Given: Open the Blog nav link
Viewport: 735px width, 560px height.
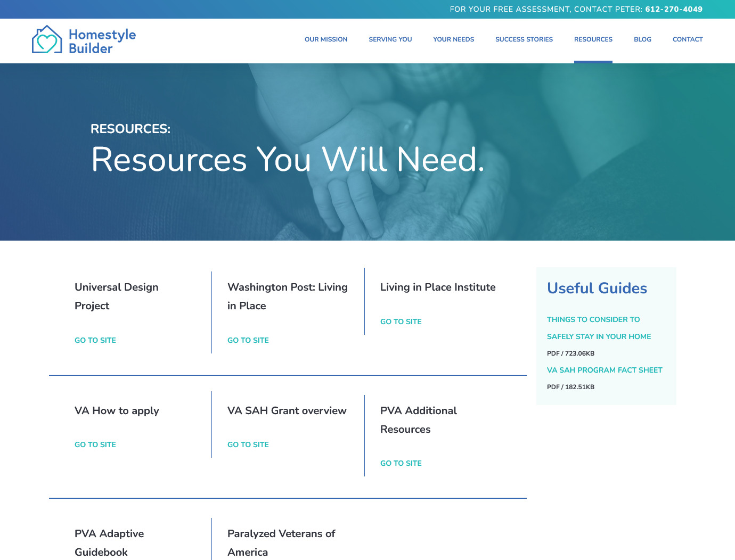Looking at the screenshot, I should (642, 39).
